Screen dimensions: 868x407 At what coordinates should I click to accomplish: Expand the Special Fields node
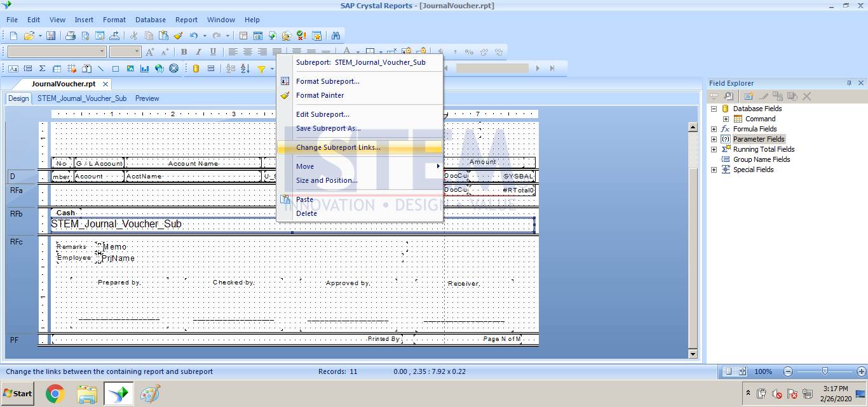point(714,170)
